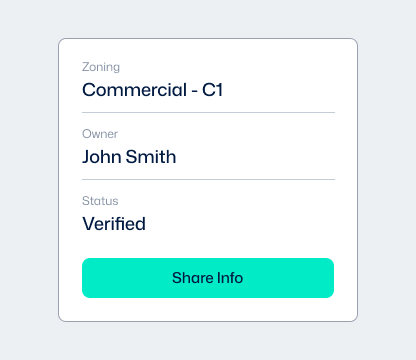Click the last name Smith
The image size is (416, 360).
[x=151, y=157]
